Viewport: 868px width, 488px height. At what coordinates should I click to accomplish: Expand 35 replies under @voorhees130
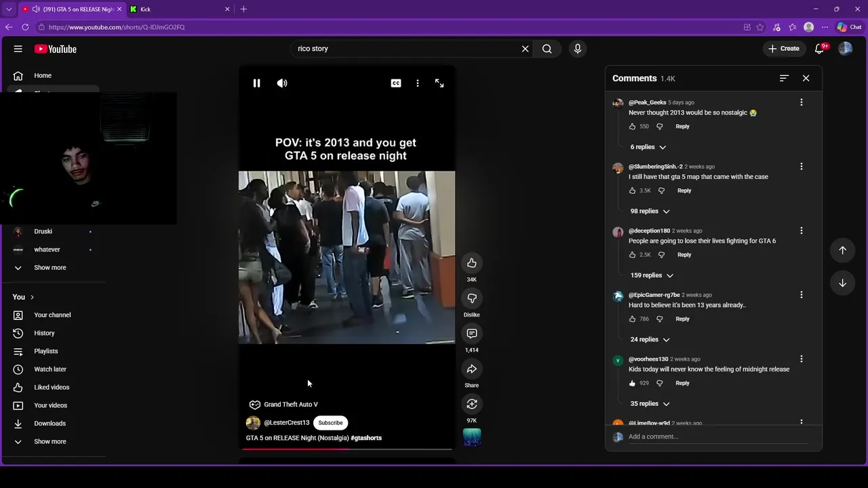(x=650, y=404)
